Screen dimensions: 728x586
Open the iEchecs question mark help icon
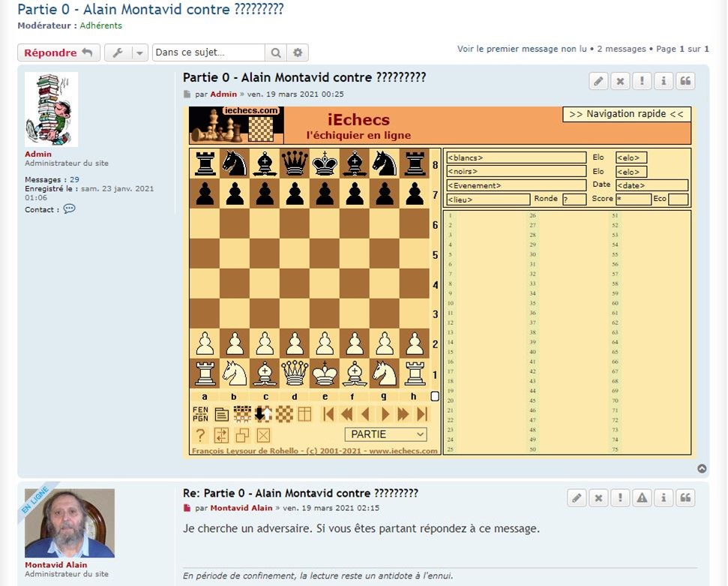200,435
